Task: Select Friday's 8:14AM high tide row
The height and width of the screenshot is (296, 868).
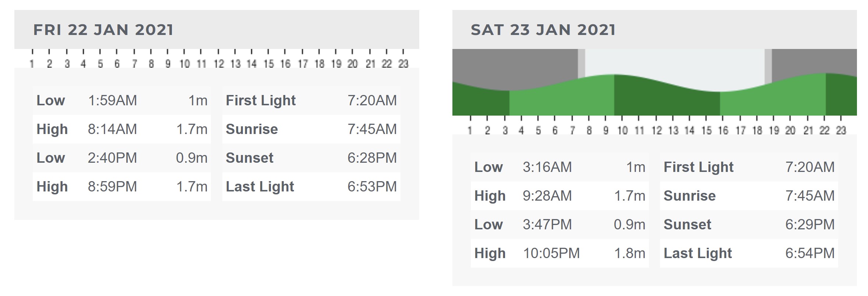Action: coord(122,129)
